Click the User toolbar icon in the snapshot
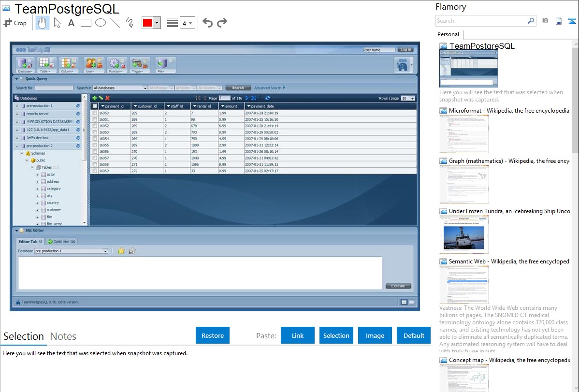The height and width of the screenshot is (392, 579). point(94,65)
